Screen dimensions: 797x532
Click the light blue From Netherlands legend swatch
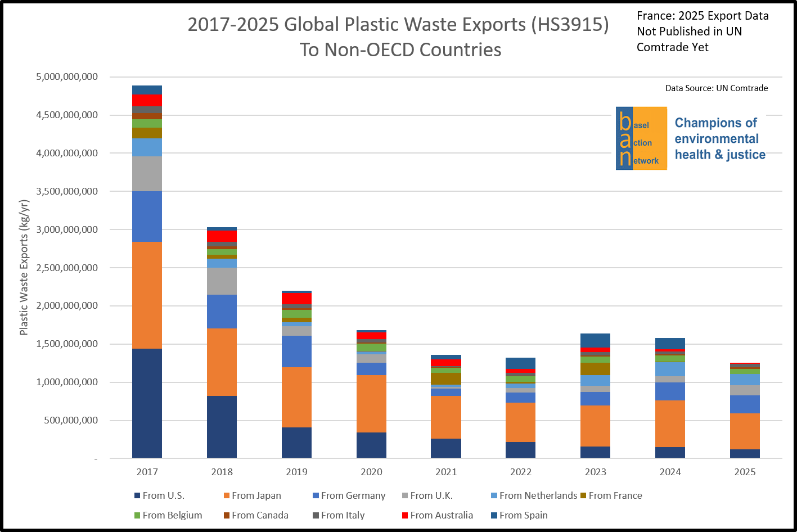494,495
